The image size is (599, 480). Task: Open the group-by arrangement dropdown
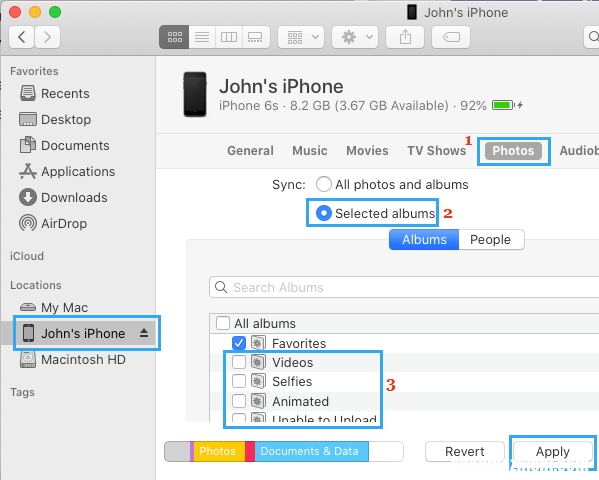point(301,37)
